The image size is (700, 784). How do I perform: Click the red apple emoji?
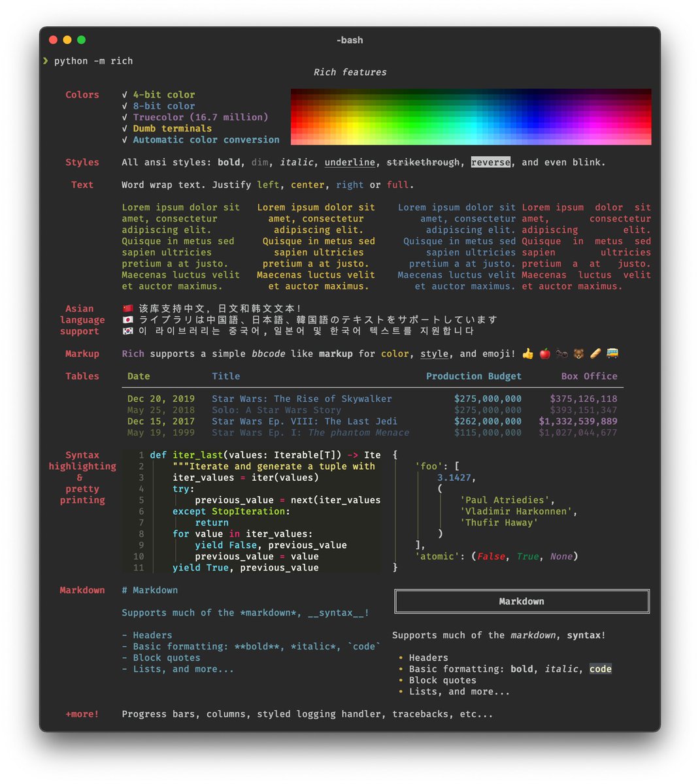point(544,353)
